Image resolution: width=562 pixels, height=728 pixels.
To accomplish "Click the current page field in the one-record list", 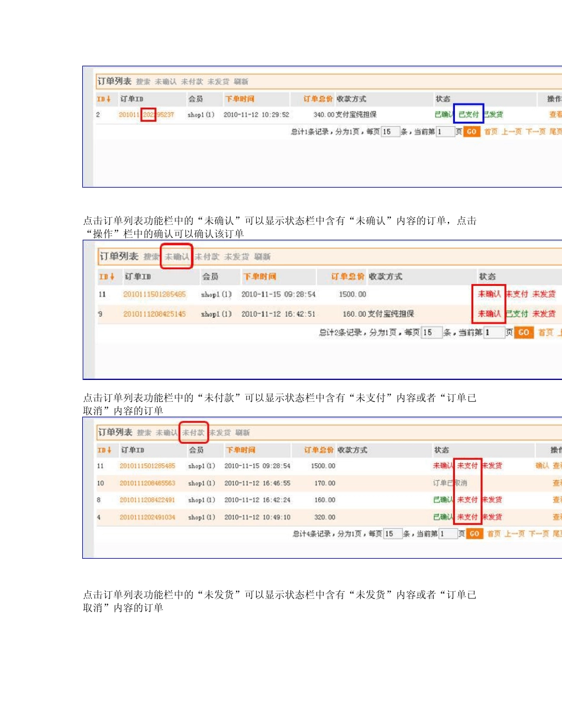I will pos(444,131).
